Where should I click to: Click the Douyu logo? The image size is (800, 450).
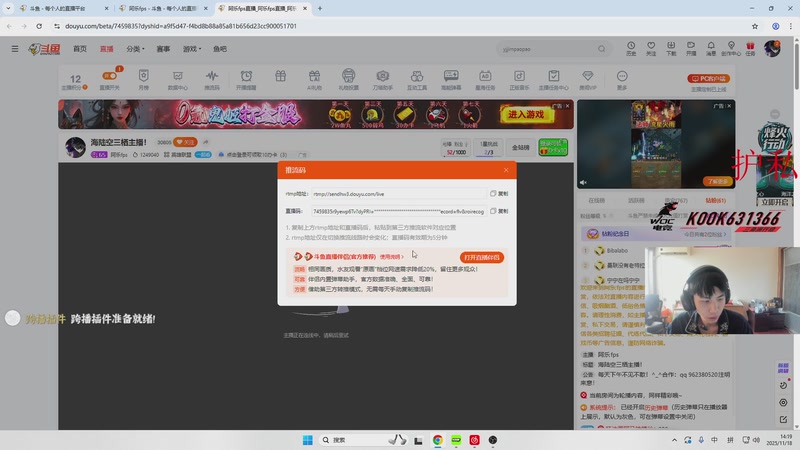[x=44, y=49]
